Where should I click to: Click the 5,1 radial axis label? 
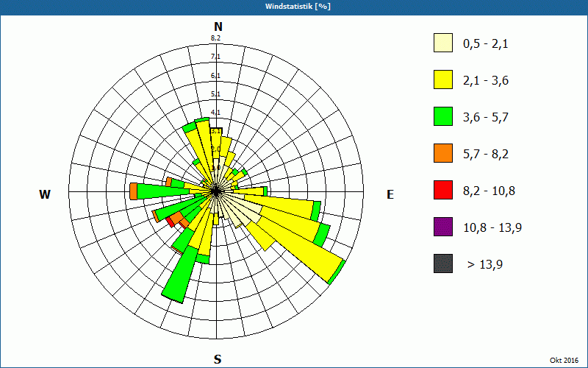[x=215, y=94]
